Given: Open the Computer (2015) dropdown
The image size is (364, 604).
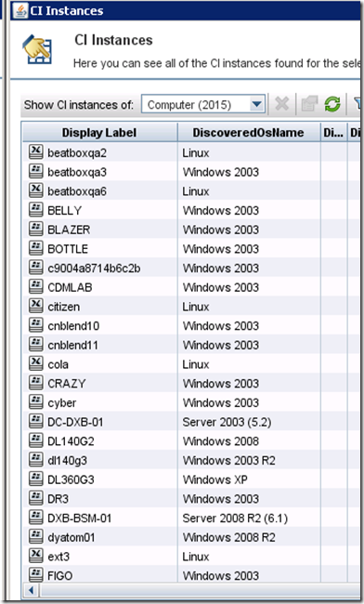Looking at the screenshot, I should tap(203, 104).
